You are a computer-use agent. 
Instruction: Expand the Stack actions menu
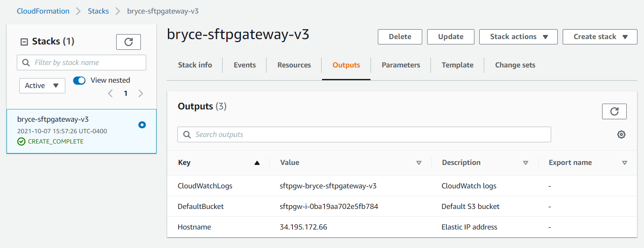(518, 37)
